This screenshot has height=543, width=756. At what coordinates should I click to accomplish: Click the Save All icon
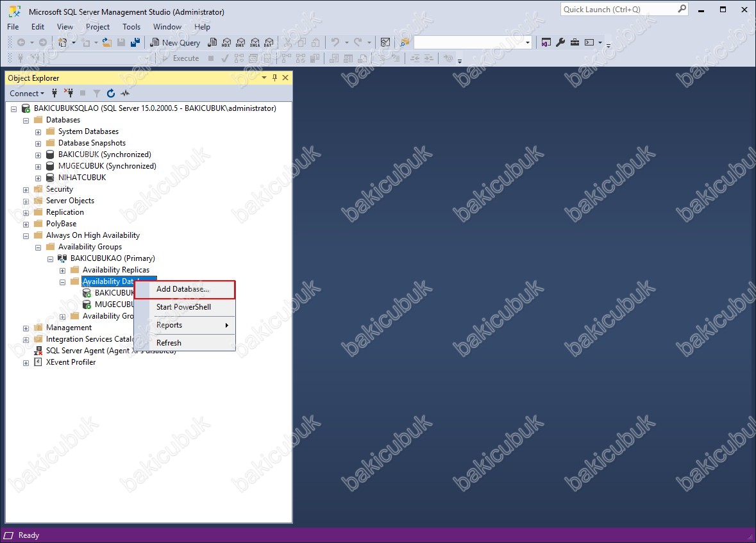tap(135, 42)
